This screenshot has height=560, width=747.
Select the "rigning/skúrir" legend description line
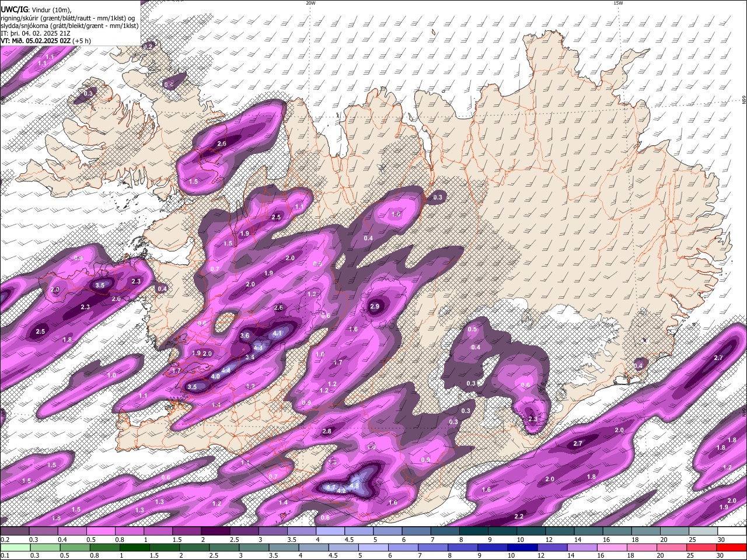click(x=68, y=17)
